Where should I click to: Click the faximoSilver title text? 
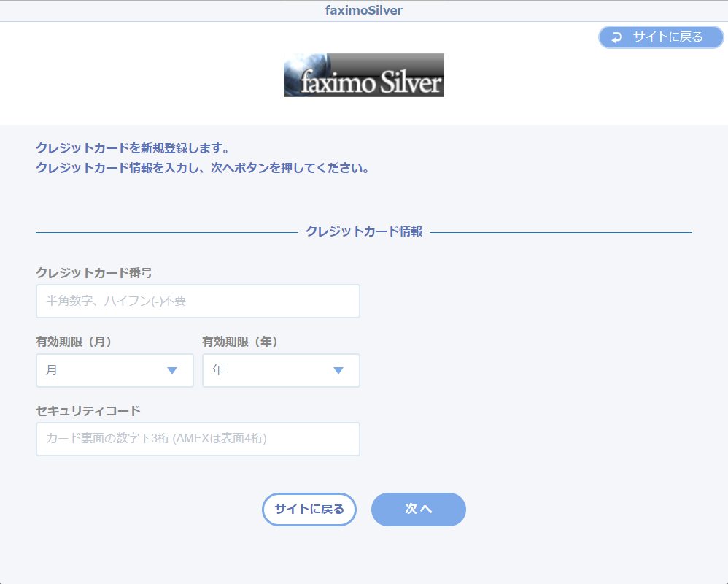pyautogui.click(x=363, y=10)
